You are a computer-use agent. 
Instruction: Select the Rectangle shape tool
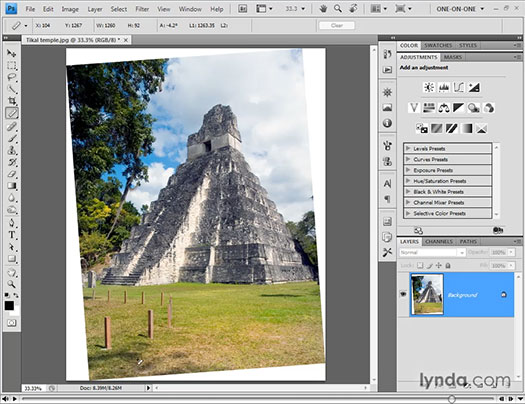pos(12,259)
